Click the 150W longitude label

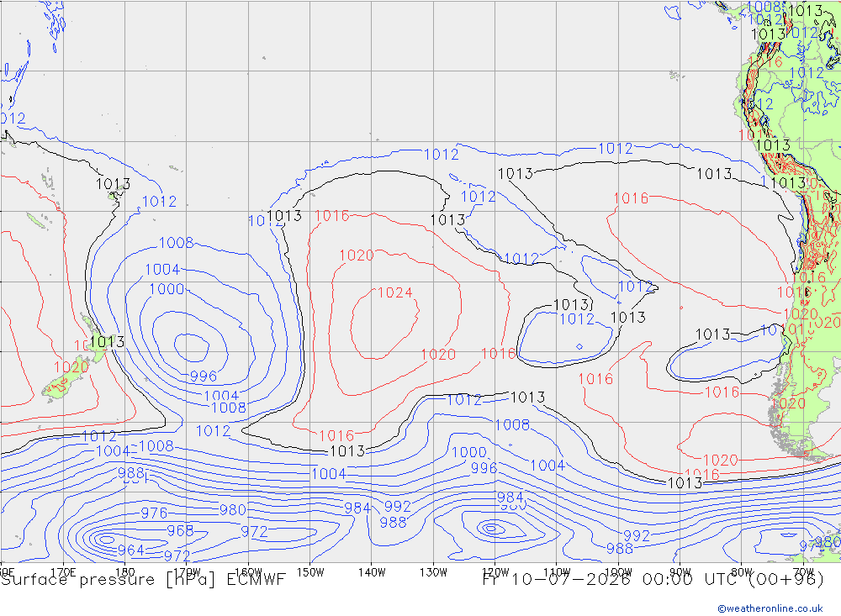[x=310, y=572]
